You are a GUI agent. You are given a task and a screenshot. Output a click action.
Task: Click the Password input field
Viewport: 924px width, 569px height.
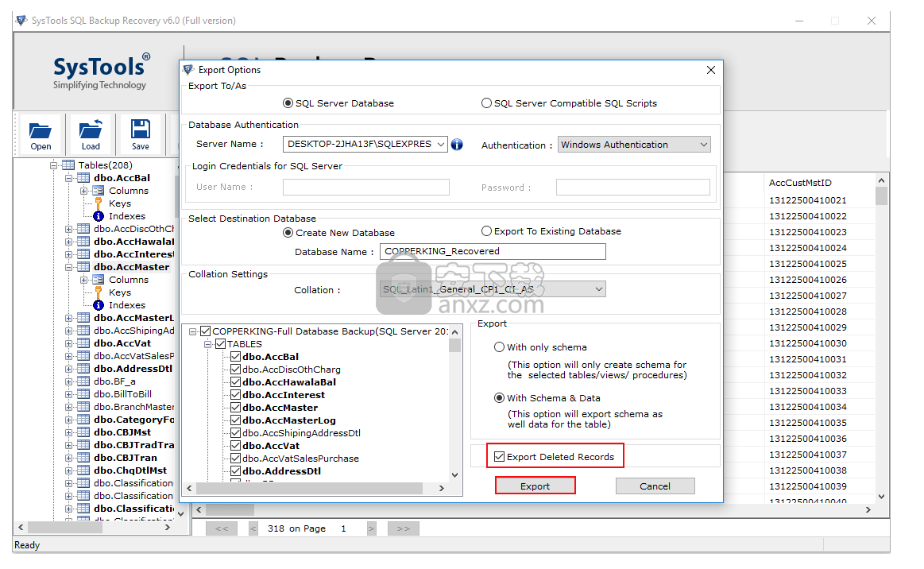633,187
